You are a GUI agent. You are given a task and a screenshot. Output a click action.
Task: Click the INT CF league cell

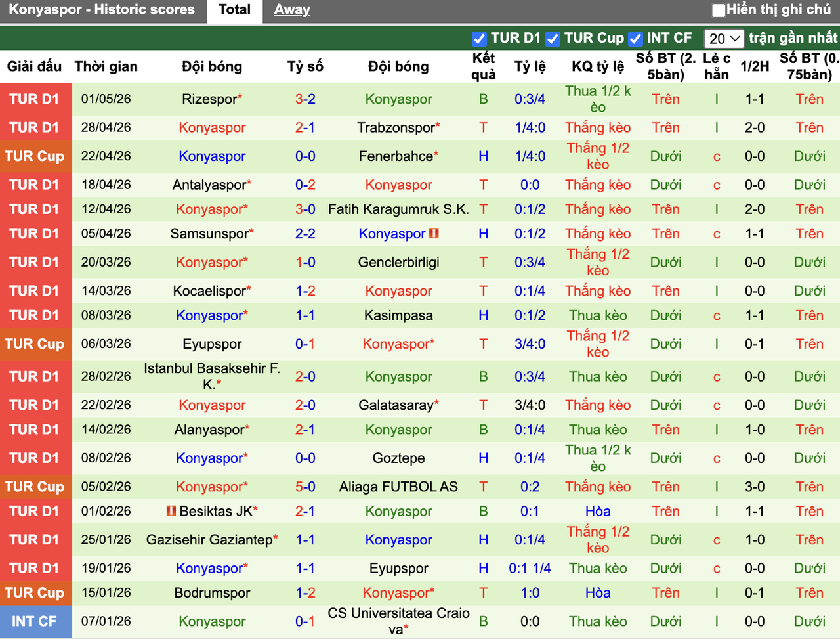coord(35,621)
